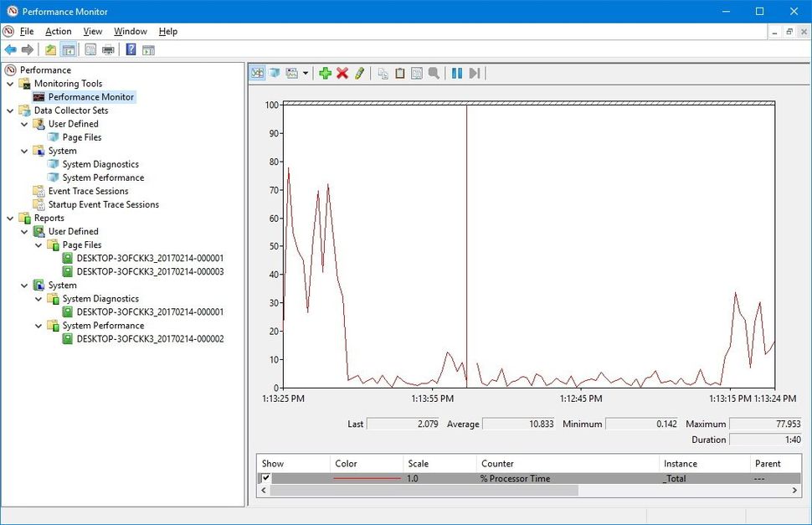Screen dimensions: 812x525
Task: Open the View menu
Action: tap(92, 31)
